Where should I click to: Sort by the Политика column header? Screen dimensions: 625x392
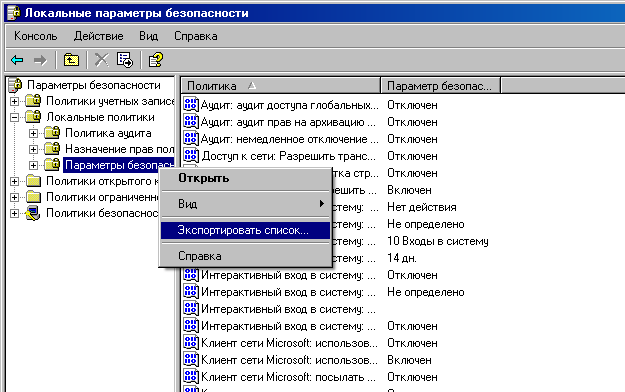pos(281,85)
